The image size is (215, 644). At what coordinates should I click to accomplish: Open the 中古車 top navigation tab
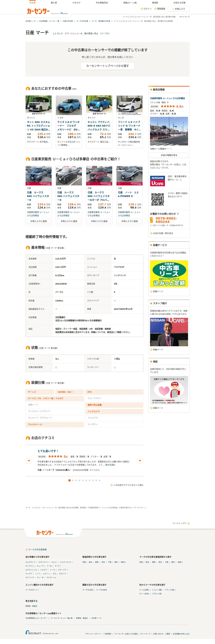coord(32,3)
